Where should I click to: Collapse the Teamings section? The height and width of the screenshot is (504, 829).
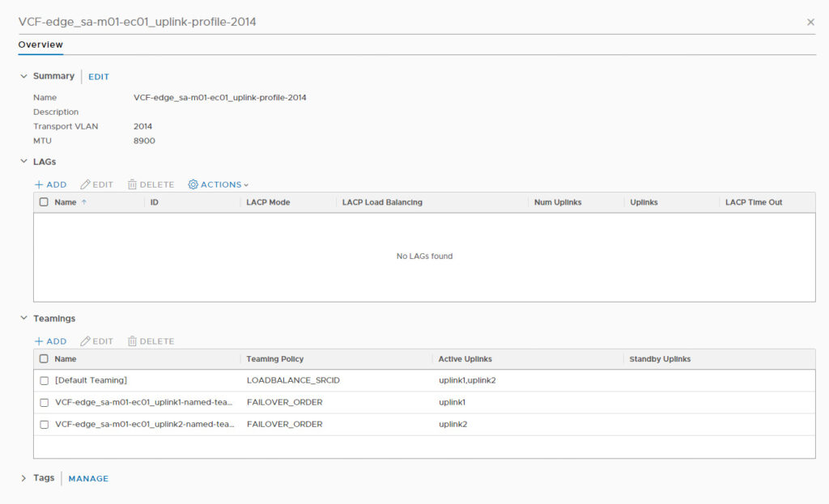(x=23, y=318)
